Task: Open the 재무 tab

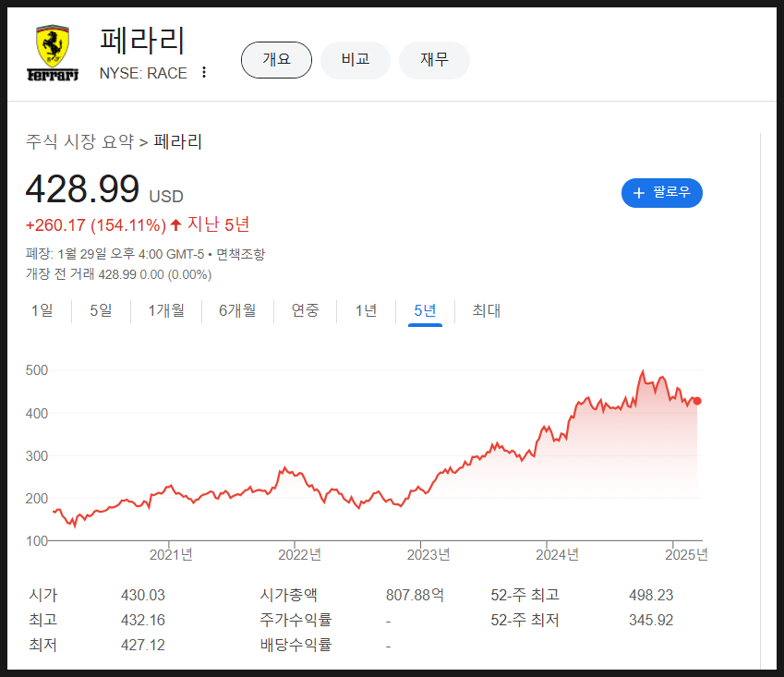Action: (435, 60)
